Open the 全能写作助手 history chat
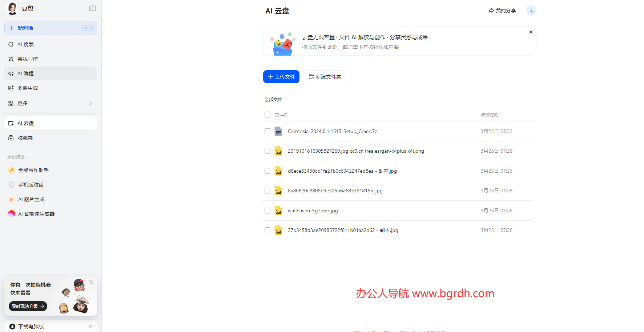644x332 pixels. pos(51,170)
